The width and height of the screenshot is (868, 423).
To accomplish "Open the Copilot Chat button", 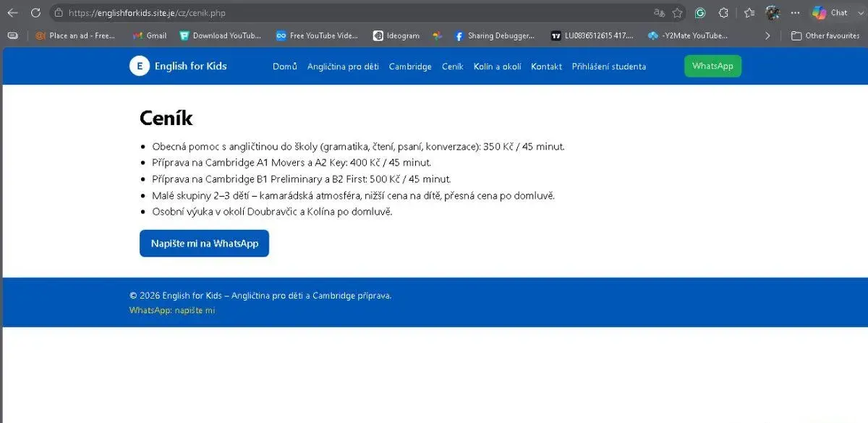I will [830, 12].
